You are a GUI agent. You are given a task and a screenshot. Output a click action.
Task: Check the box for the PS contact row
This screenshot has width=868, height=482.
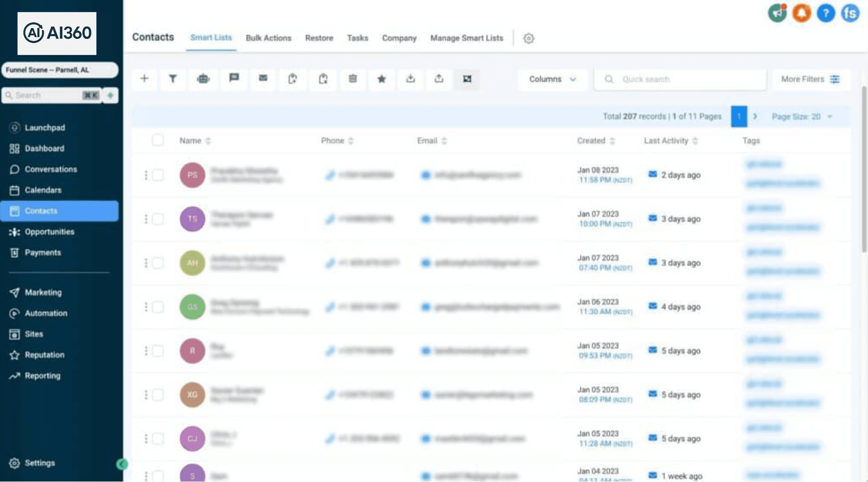click(158, 175)
